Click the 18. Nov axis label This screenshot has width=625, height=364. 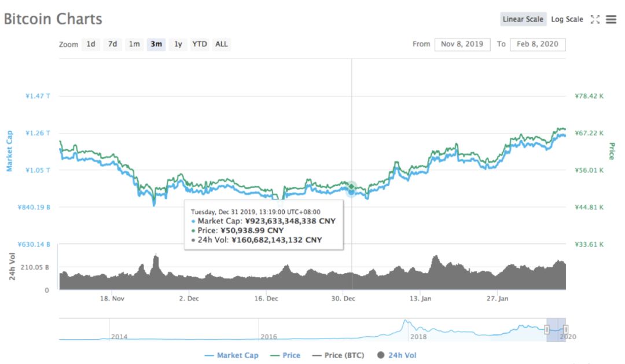pos(112,298)
